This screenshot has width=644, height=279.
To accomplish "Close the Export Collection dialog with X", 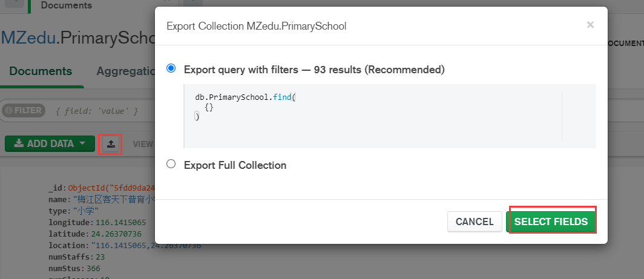I will coord(590,25).
